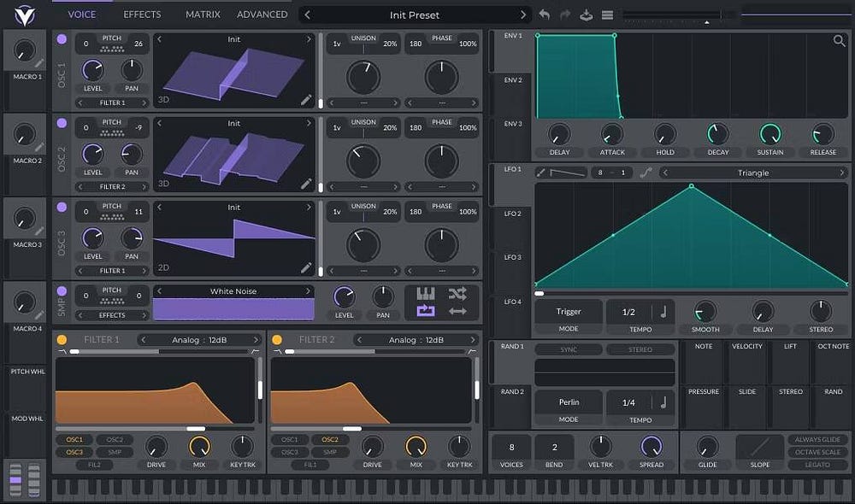Viewport: 855px width, 504px height.
Task: Click the OSC 1 wavetable edit pencil
Action: (x=307, y=100)
